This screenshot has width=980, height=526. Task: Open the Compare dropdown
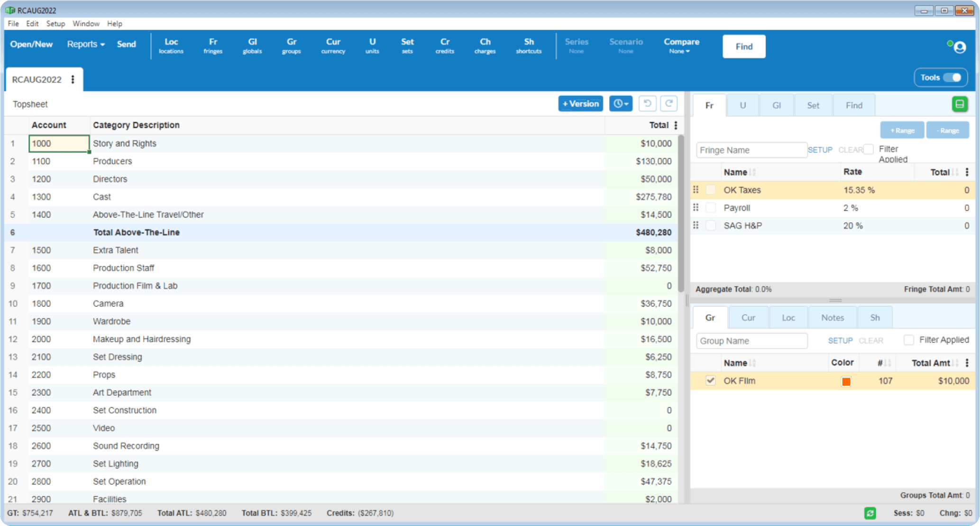pos(681,46)
